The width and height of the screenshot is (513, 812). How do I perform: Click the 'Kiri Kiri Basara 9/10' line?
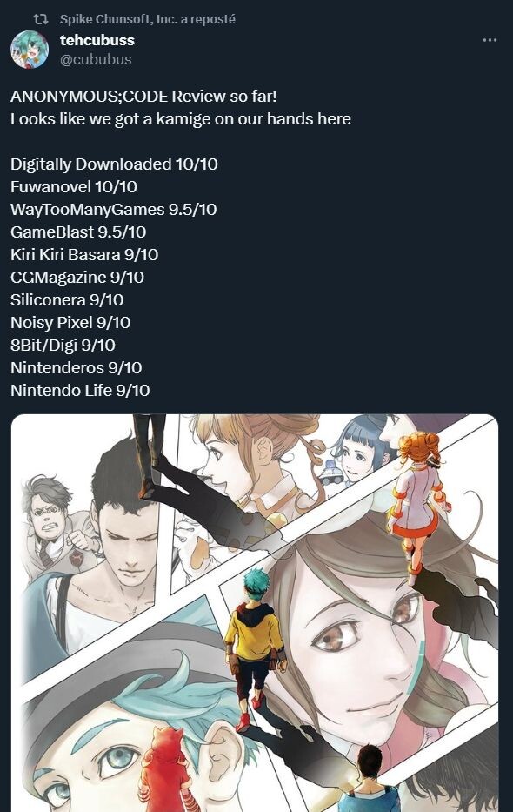[x=84, y=254]
